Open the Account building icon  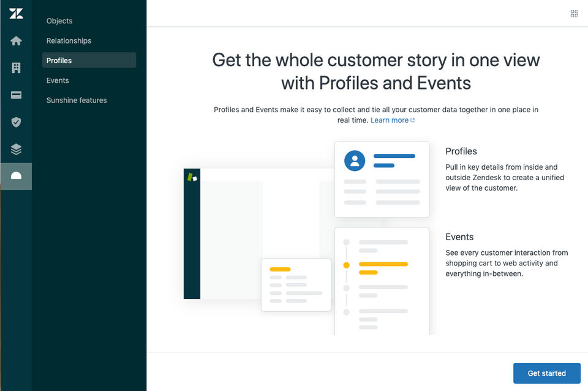pyautogui.click(x=16, y=68)
